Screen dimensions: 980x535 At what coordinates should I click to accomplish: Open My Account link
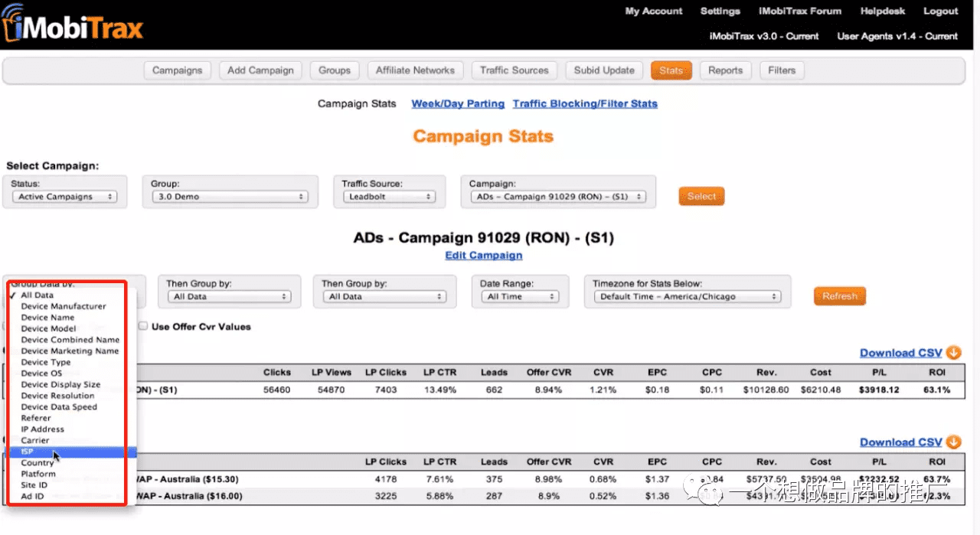654,11
